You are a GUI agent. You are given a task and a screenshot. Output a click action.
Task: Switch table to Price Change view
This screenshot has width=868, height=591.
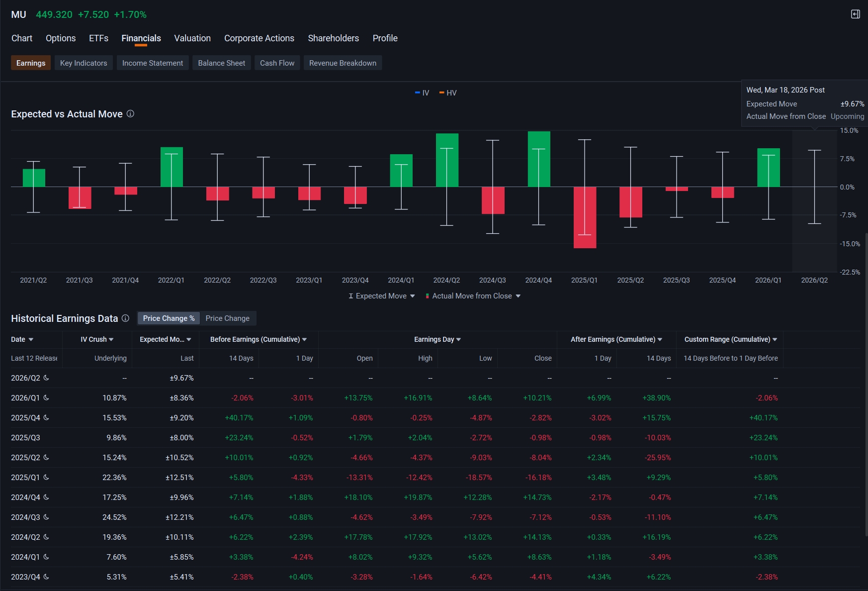(x=227, y=318)
